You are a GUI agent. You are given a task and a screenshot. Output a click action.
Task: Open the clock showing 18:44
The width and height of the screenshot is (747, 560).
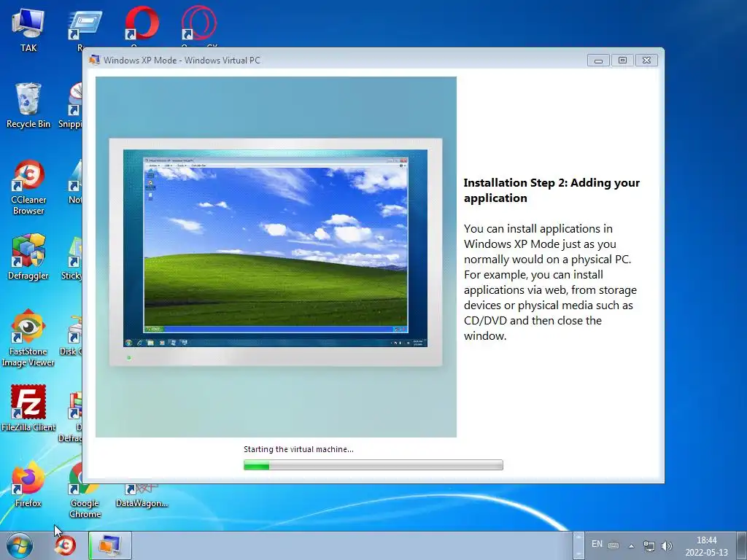click(x=706, y=545)
